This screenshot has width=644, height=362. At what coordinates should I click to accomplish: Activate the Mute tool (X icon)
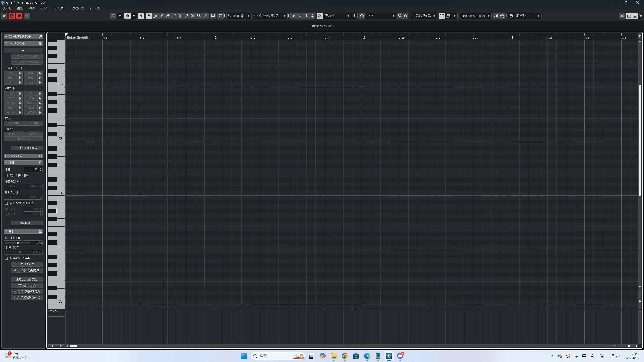193,16
